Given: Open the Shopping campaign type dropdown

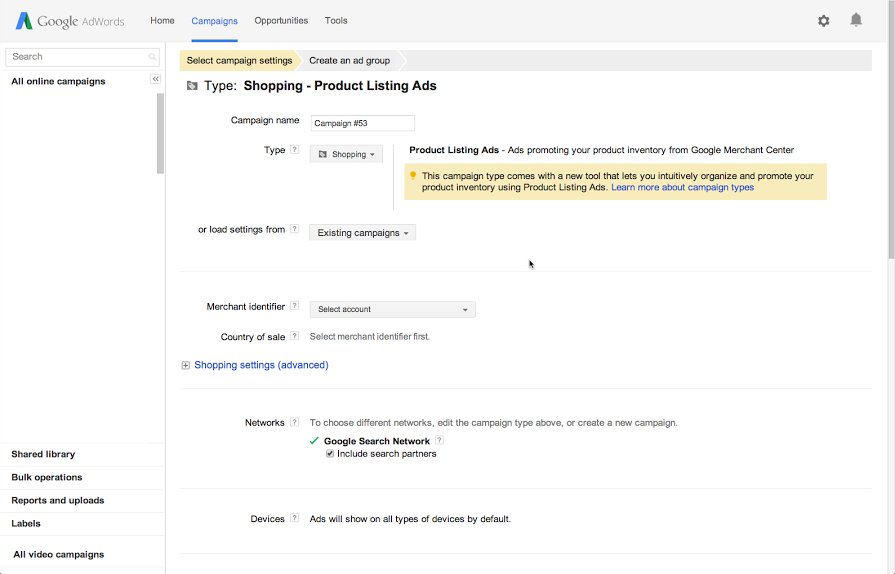Looking at the screenshot, I should point(346,154).
